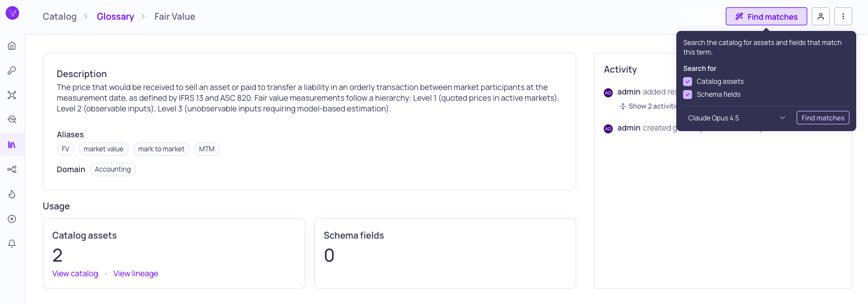Screen dimensions: 868x305
Task: Uncheck the Catalog assets checkbox
Action: pos(688,82)
